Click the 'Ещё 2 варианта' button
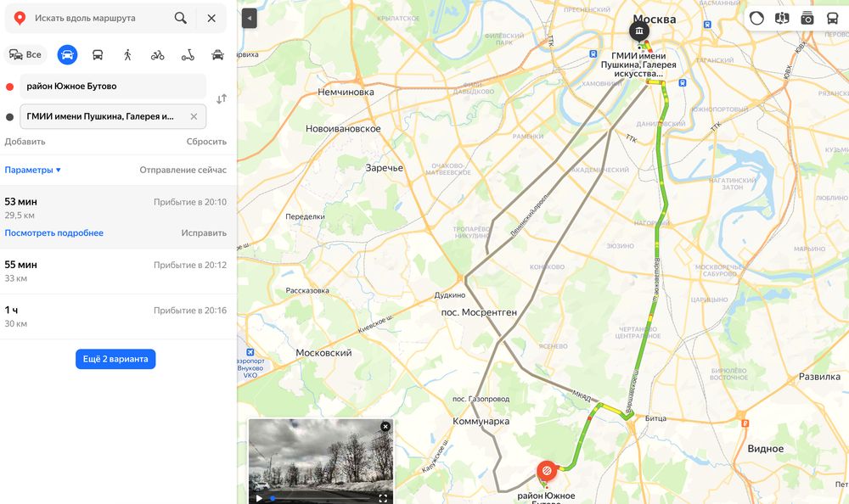Viewport: 849px width, 504px height. (x=115, y=359)
